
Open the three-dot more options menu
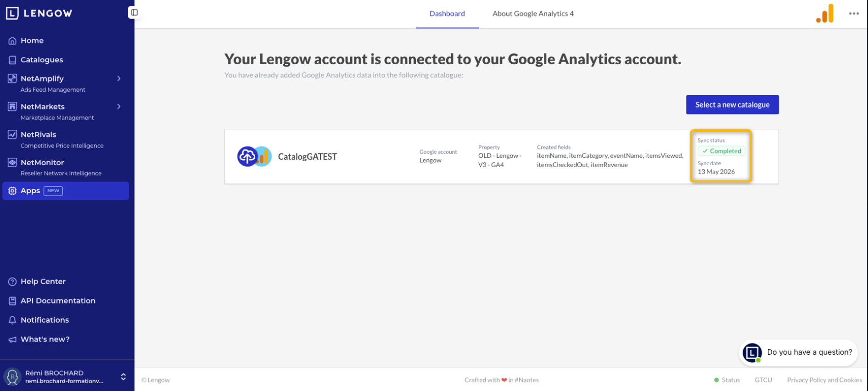point(854,13)
